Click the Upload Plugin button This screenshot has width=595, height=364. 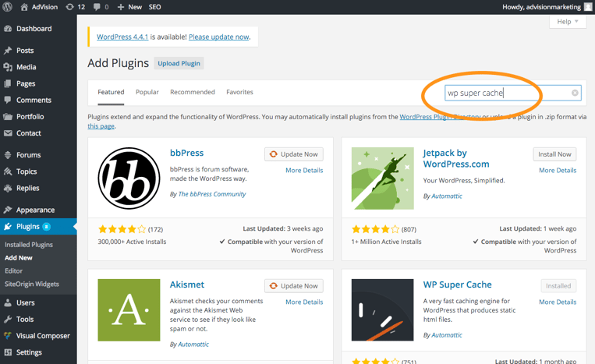[179, 63]
